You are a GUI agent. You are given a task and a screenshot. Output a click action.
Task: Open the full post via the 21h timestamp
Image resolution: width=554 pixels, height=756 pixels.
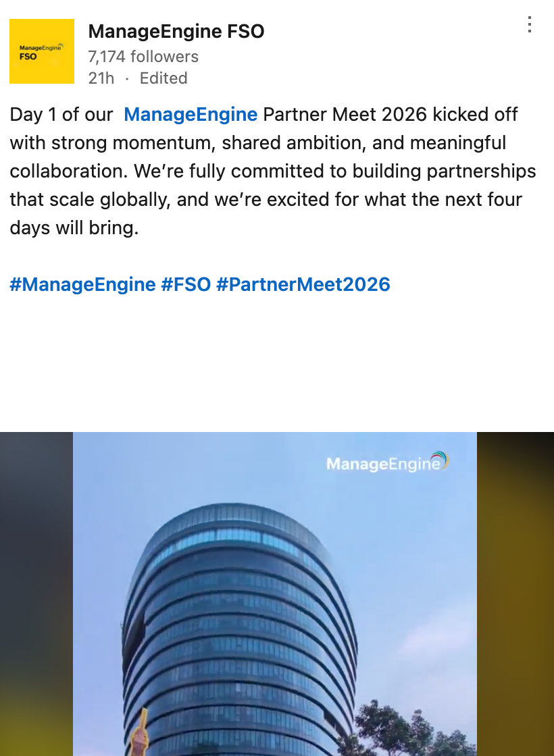tap(100, 78)
